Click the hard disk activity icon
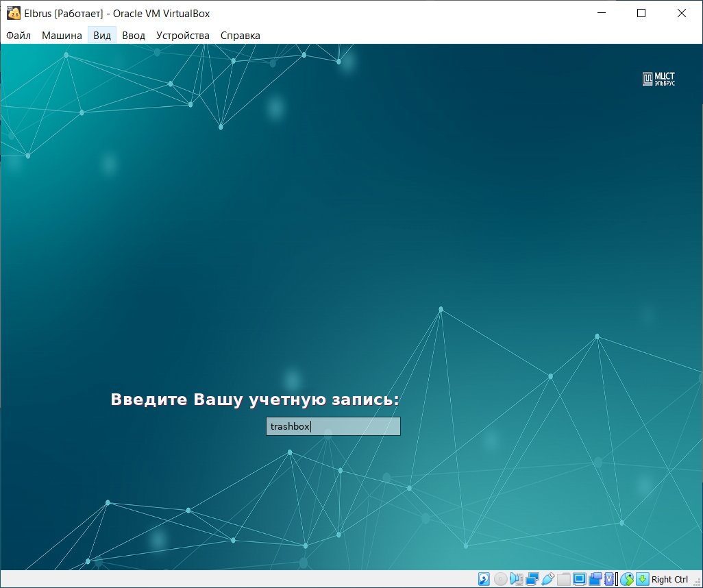Image resolution: width=703 pixels, height=588 pixels. click(x=484, y=579)
